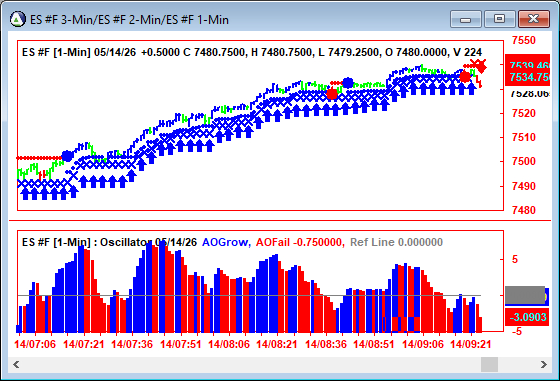The width and height of the screenshot is (560, 381).
Task: Click the chart application icon in title bar
Action: 18,19
